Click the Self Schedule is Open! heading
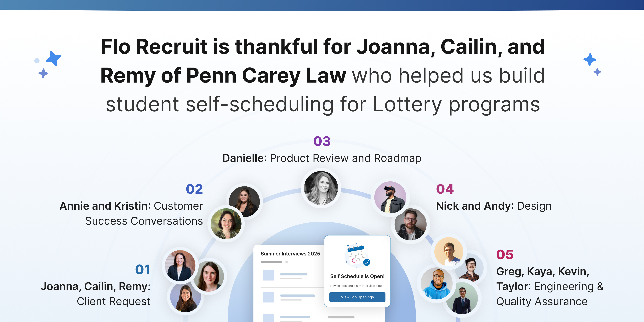The width and height of the screenshot is (644, 322). coord(357,276)
